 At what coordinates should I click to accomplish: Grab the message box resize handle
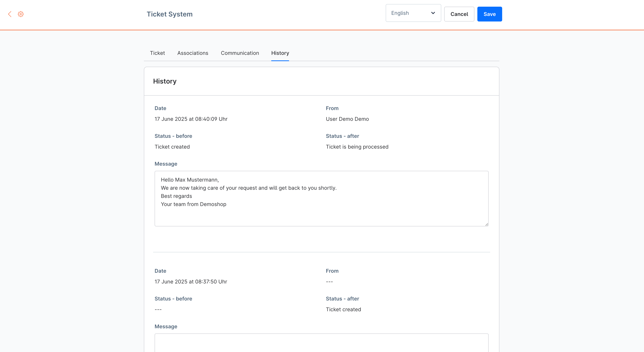[486, 224]
